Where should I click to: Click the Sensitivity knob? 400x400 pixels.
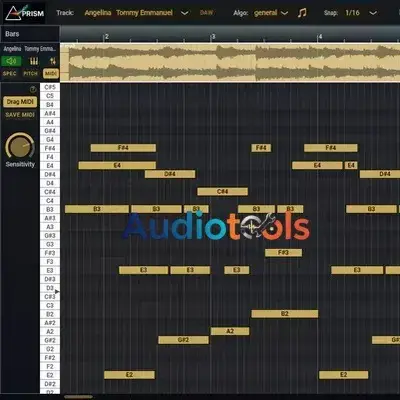coord(20,146)
